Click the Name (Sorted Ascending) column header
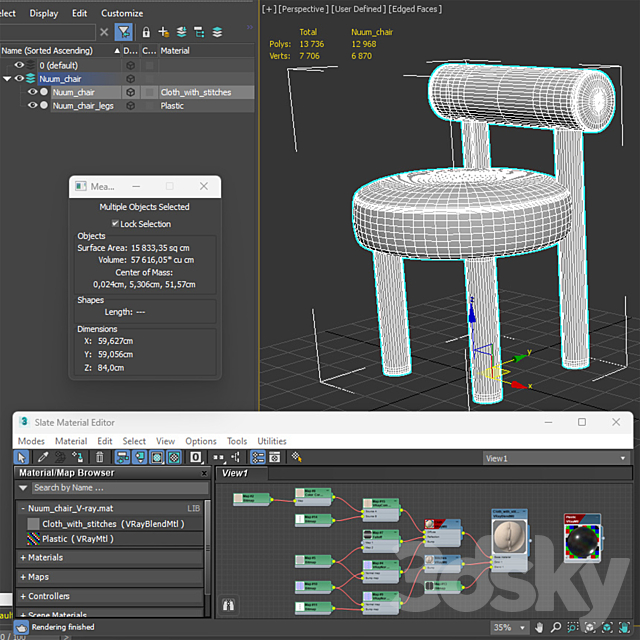This screenshot has height=640, width=640. (x=45, y=50)
